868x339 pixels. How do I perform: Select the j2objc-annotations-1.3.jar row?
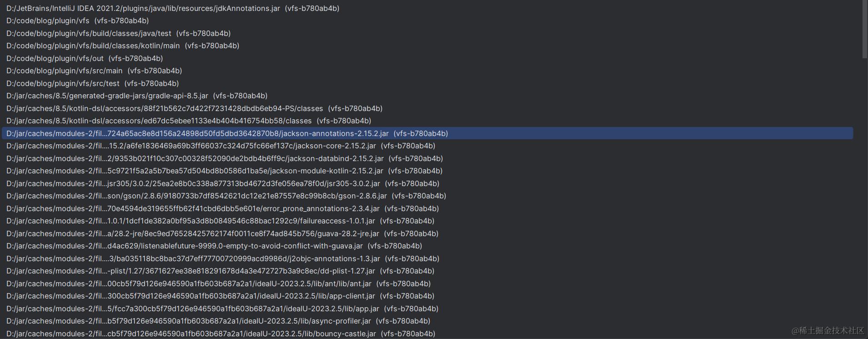click(427, 258)
